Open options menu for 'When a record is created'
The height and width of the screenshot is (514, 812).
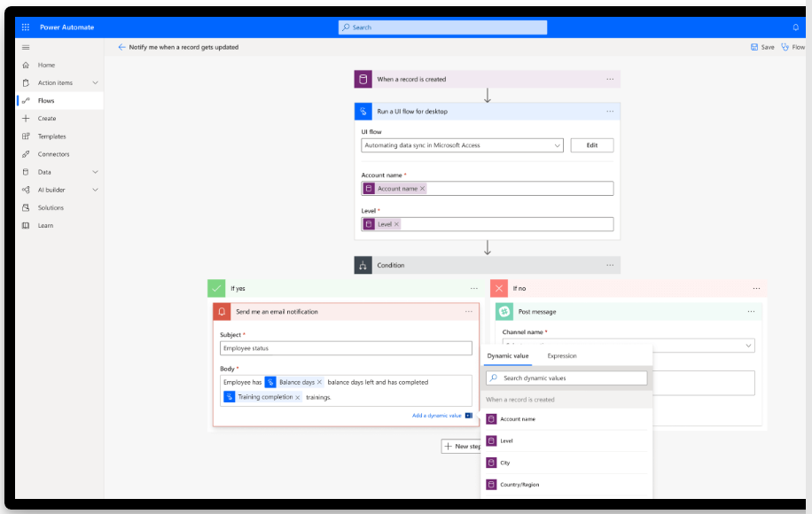click(x=610, y=79)
